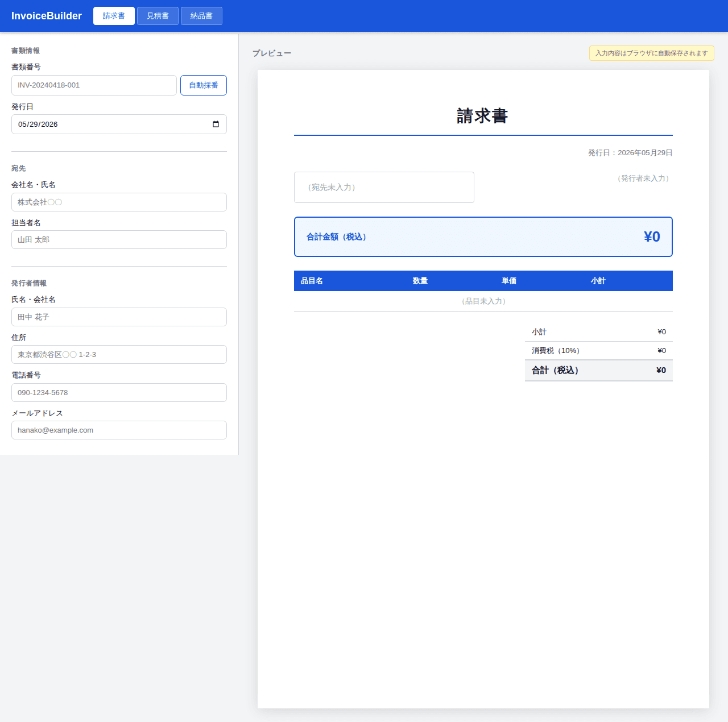Click the InvoiceBuilder logo title
Screen dimensions: 728x722
point(47,16)
